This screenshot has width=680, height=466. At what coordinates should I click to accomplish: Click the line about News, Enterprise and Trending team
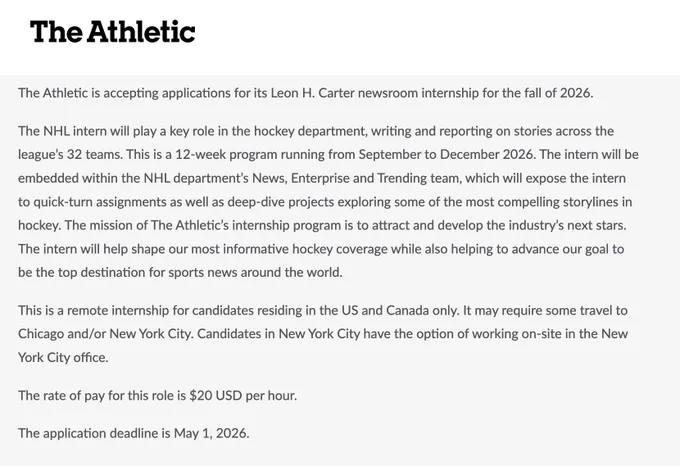[x=322, y=178]
